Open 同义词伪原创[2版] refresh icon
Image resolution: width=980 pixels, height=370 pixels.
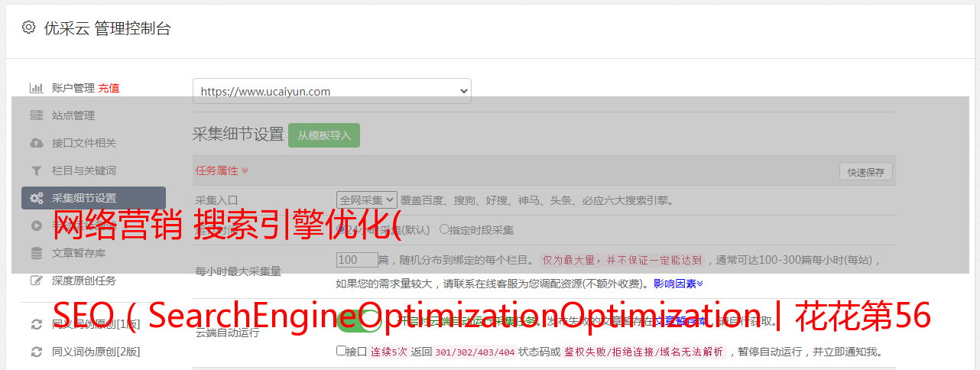(x=36, y=352)
